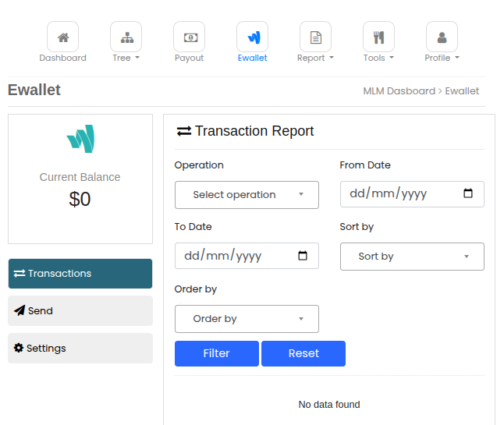This screenshot has height=425, width=504.
Task: Click the Reset button
Action: 303,354
